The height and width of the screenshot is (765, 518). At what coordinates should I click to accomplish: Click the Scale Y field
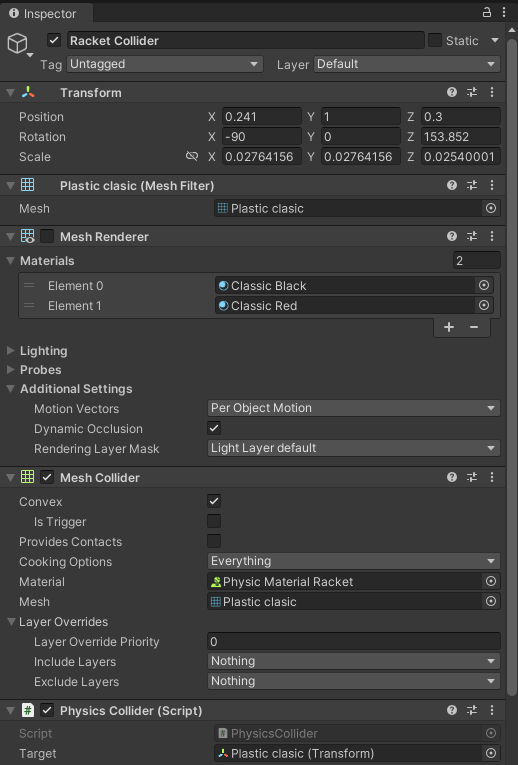click(x=361, y=157)
